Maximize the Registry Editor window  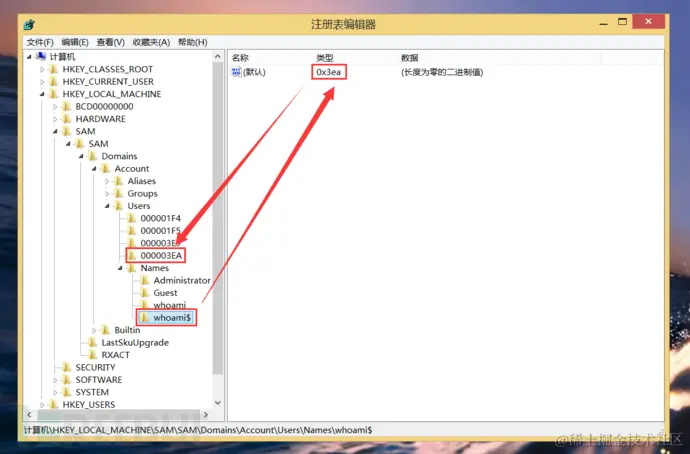[622, 22]
